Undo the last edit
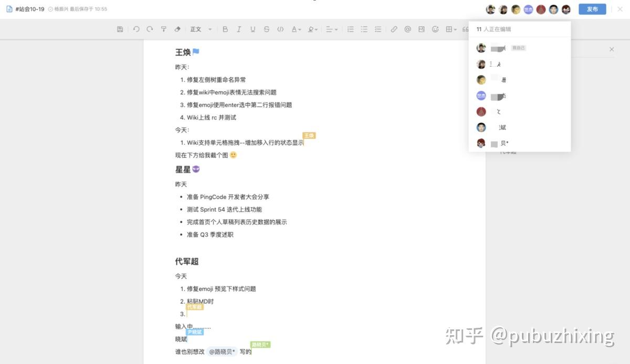The image size is (630, 364). point(136,29)
